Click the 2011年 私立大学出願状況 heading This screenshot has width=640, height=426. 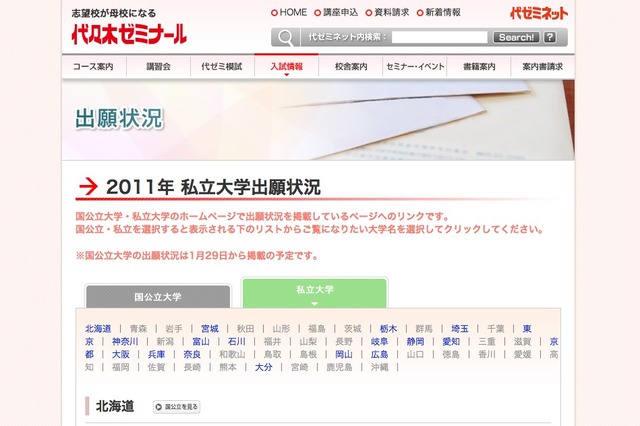213,187
